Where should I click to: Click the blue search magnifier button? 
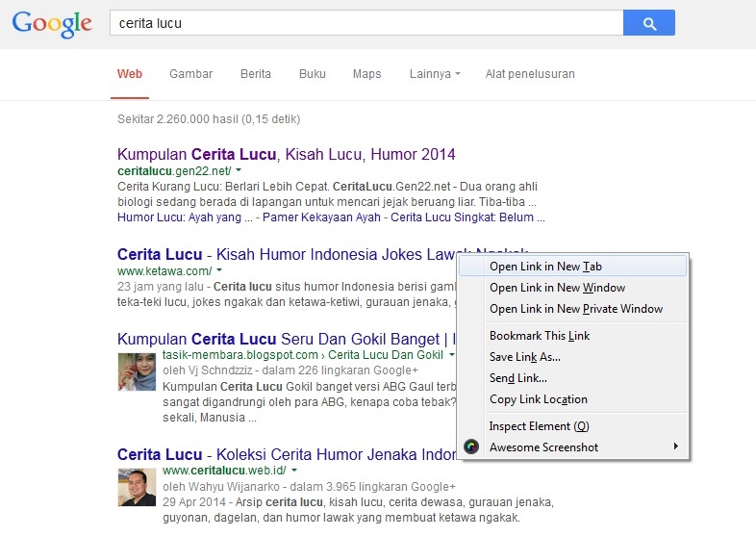[649, 23]
